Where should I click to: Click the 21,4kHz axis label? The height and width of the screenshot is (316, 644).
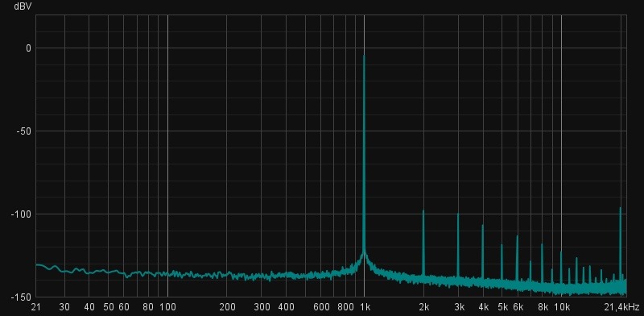pyautogui.click(x=622, y=307)
